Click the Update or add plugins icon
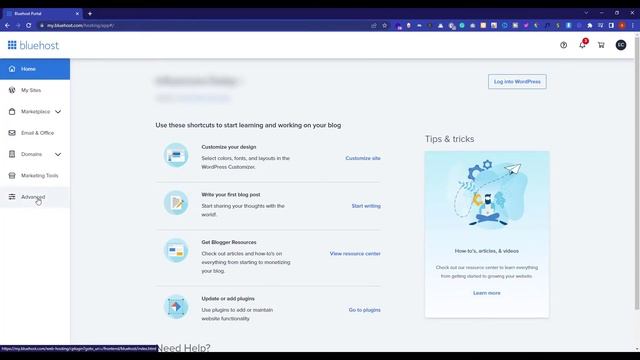Image resolution: width=640 pixels, height=360 pixels. (176, 307)
